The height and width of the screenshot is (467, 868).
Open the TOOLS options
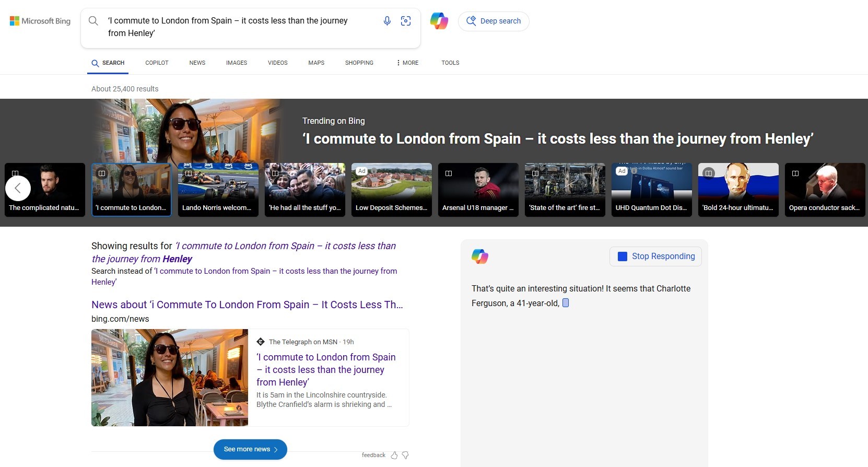[x=450, y=63]
